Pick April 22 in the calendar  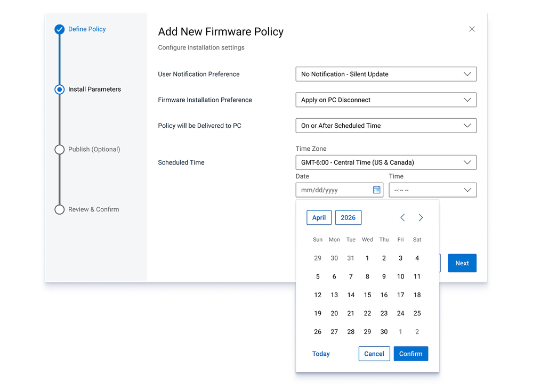(367, 313)
